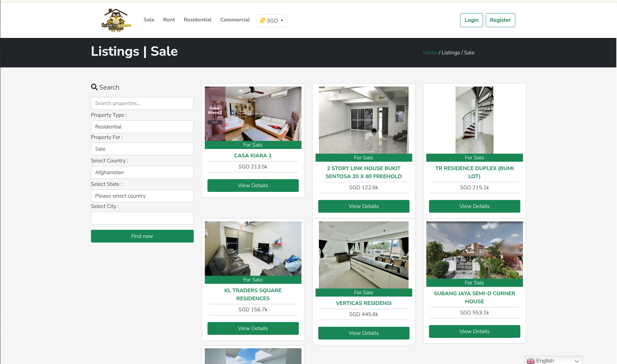Screen dimensions: 617x364
Task: Follow the Home breadcrumb link
Action: 430,53
